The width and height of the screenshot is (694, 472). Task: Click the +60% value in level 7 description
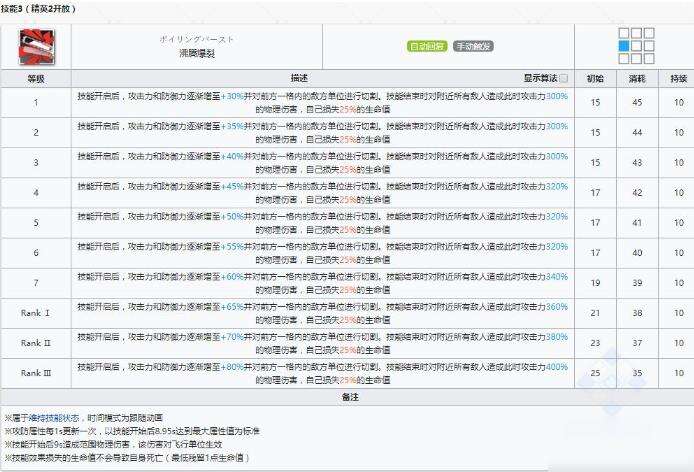pos(232,277)
